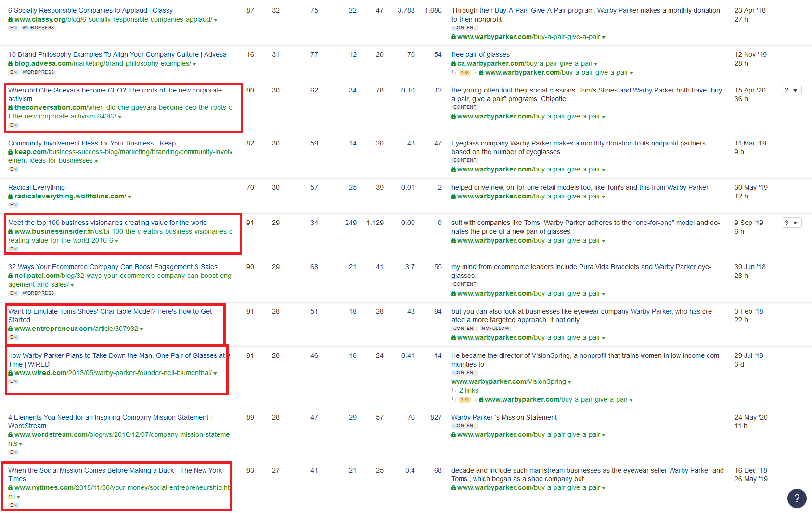Expand the dropdown showing 2 links for theconversation row
This screenshot has height=513, width=812.
pos(791,90)
